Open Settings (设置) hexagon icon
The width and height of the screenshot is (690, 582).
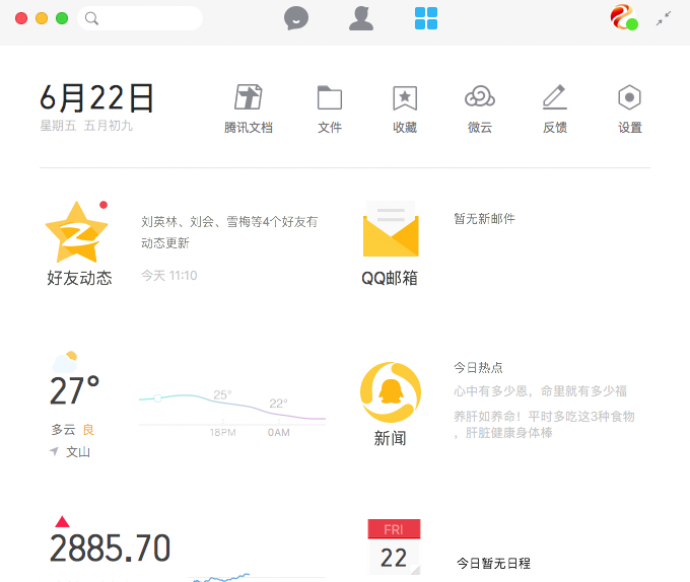[x=630, y=97]
